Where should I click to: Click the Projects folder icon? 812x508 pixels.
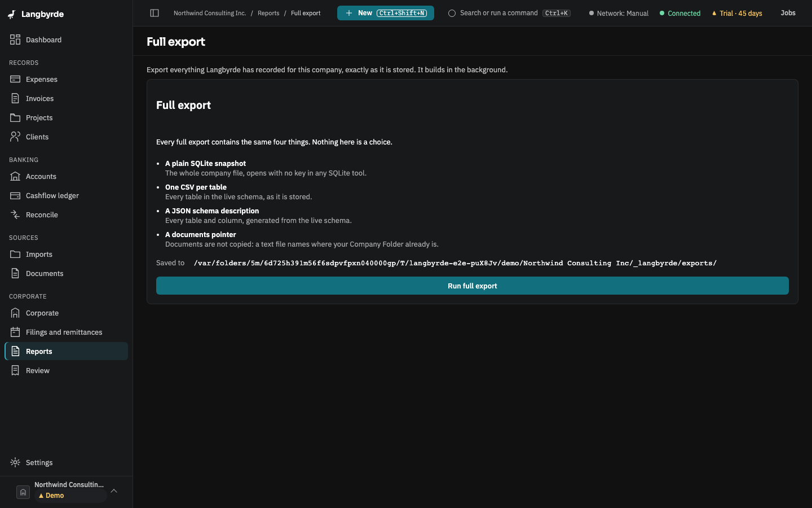coord(15,117)
